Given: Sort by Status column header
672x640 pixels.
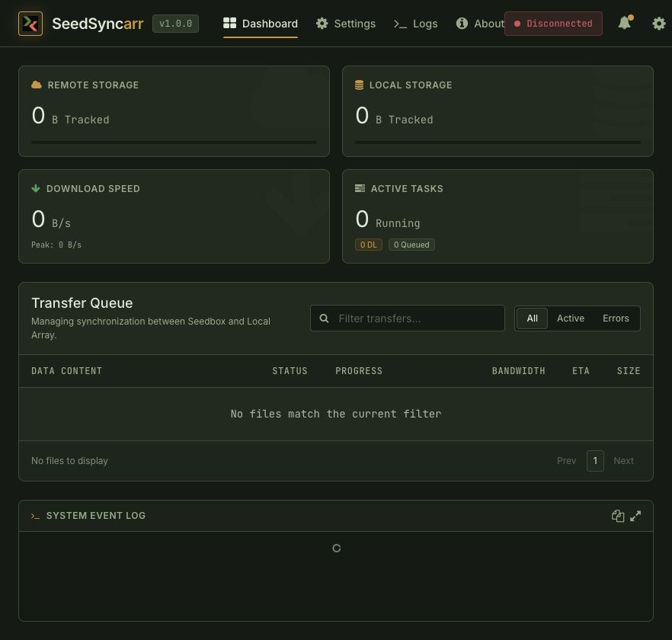Looking at the screenshot, I should click(x=290, y=371).
